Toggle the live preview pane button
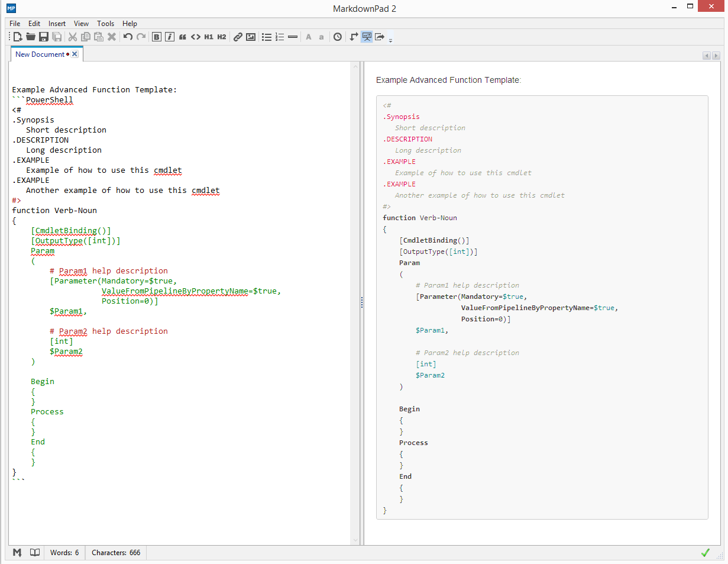The image size is (728, 564). tap(367, 37)
